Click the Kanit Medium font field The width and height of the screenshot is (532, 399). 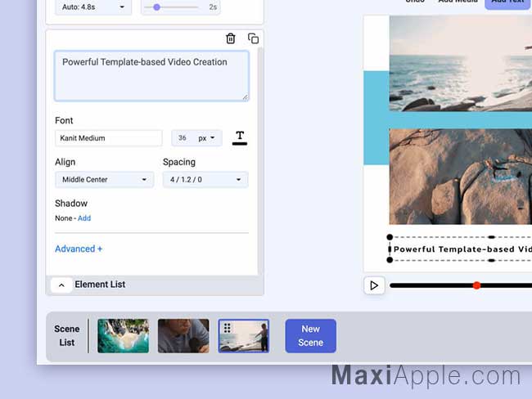tap(109, 138)
